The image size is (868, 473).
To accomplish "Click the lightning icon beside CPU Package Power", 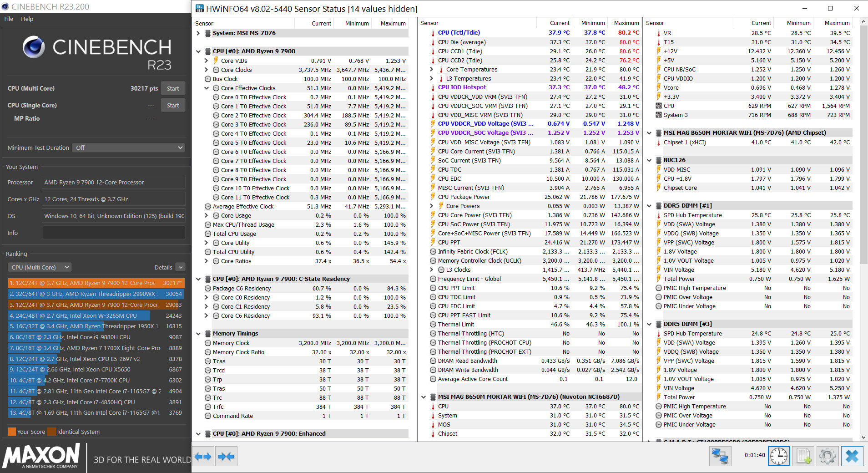I will click(x=433, y=197).
